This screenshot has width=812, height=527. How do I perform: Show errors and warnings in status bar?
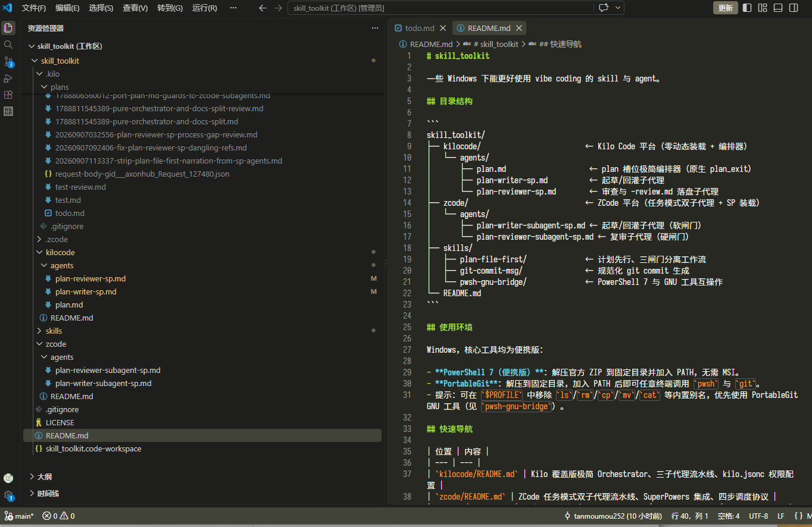[x=58, y=516]
